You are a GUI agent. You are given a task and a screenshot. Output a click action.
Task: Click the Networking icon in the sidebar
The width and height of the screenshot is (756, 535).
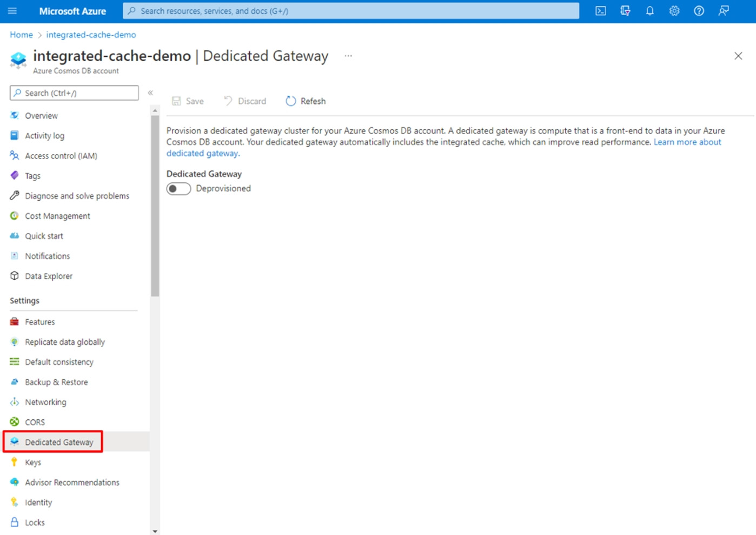pyautogui.click(x=15, y=401)
